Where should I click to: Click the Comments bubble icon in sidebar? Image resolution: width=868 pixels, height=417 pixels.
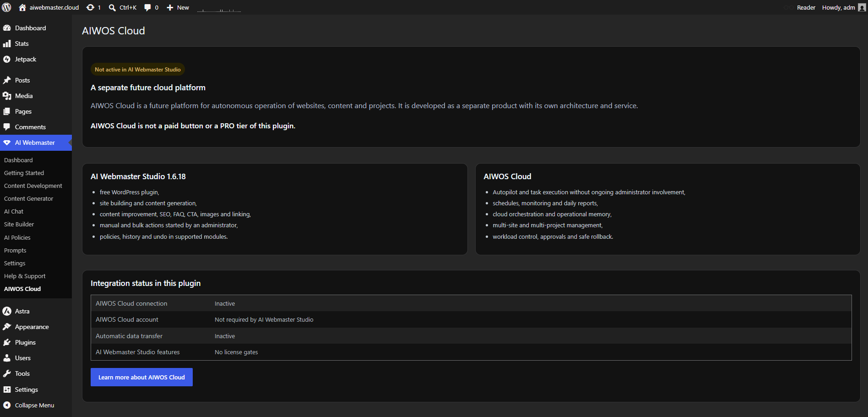click(7, 127)
